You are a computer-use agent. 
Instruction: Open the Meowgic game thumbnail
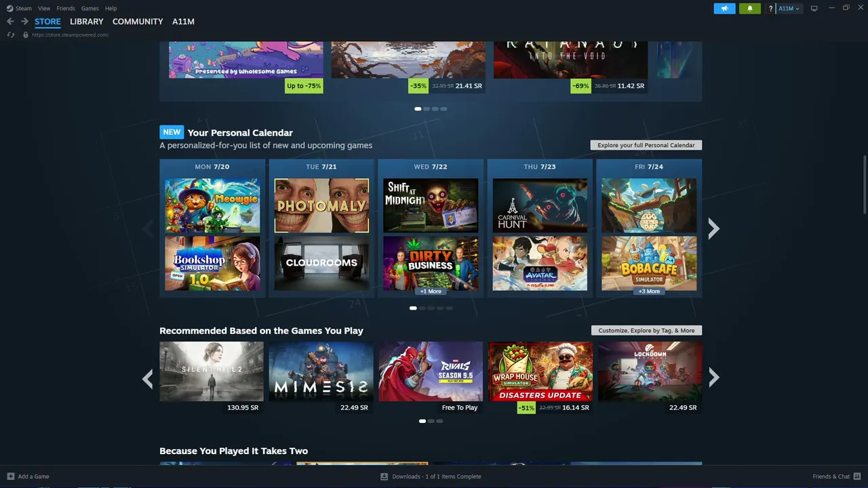pos(212,205)
